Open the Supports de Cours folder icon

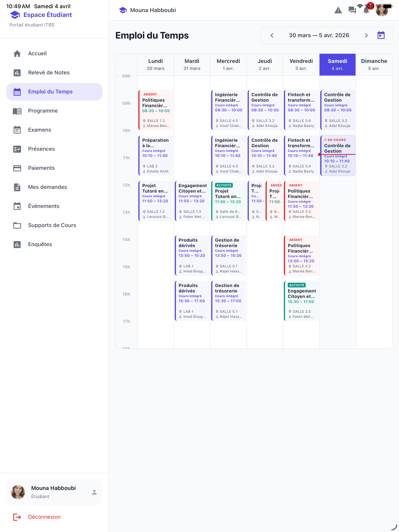pyautogui.click(x=17, y=225)
